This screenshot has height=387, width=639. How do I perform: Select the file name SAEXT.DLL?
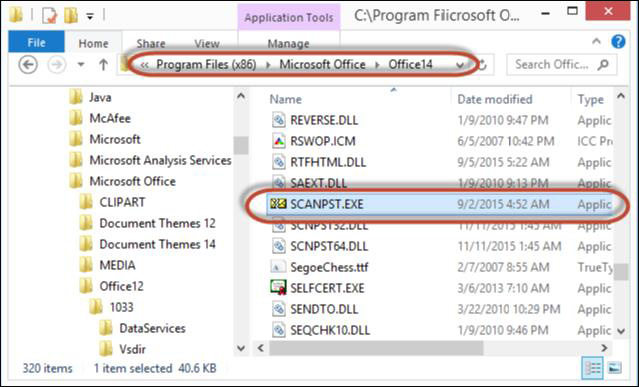(318, 183)
